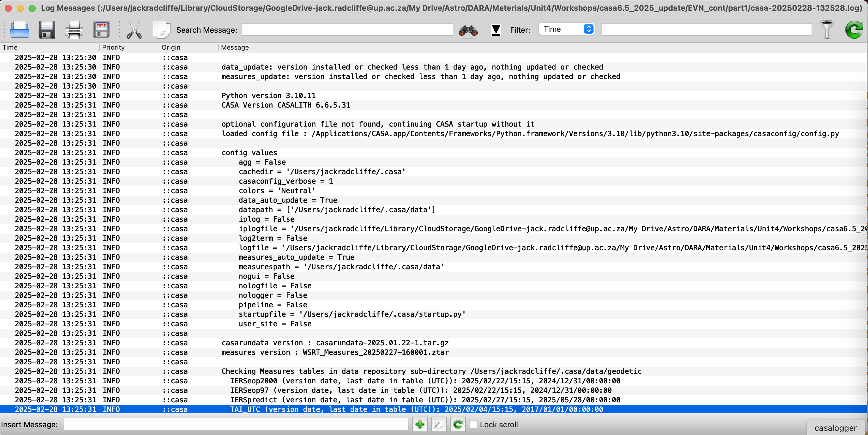Select the 'pipeline = False' row
Image resolution: width=868 pixels, height=435 pixels.
click(434, 305)
